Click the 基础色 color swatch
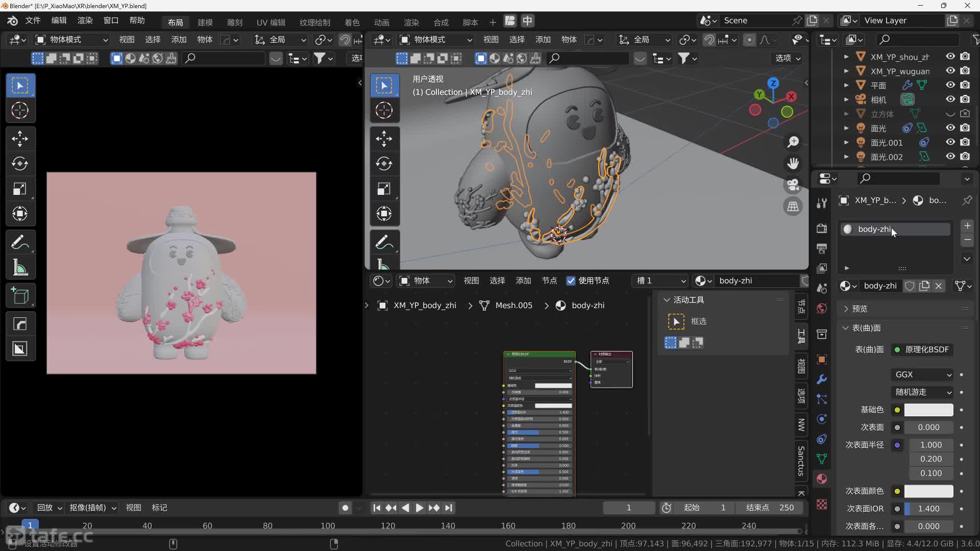 928,410
